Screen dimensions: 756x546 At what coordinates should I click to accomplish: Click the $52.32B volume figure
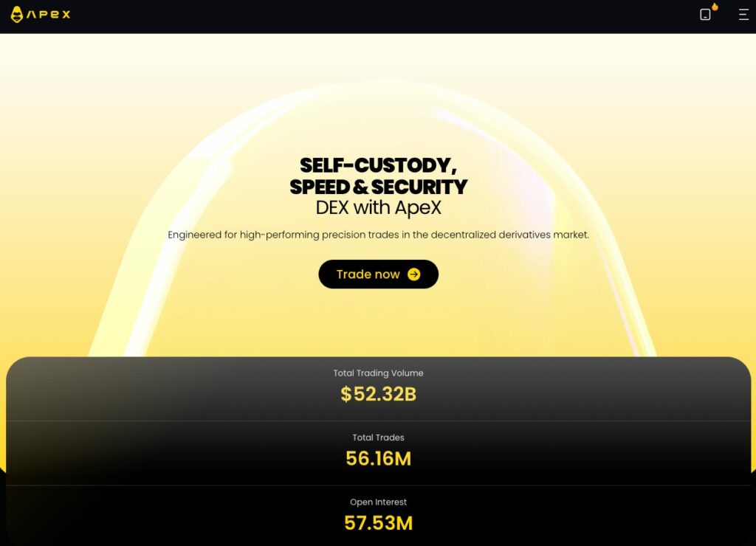pyautogui.click(x=378, y=394)
